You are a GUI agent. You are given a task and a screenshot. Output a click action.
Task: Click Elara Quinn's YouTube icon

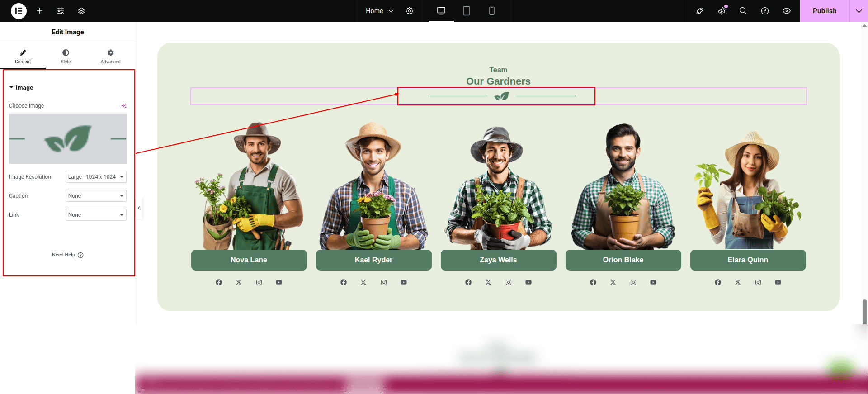click(778, 282)
